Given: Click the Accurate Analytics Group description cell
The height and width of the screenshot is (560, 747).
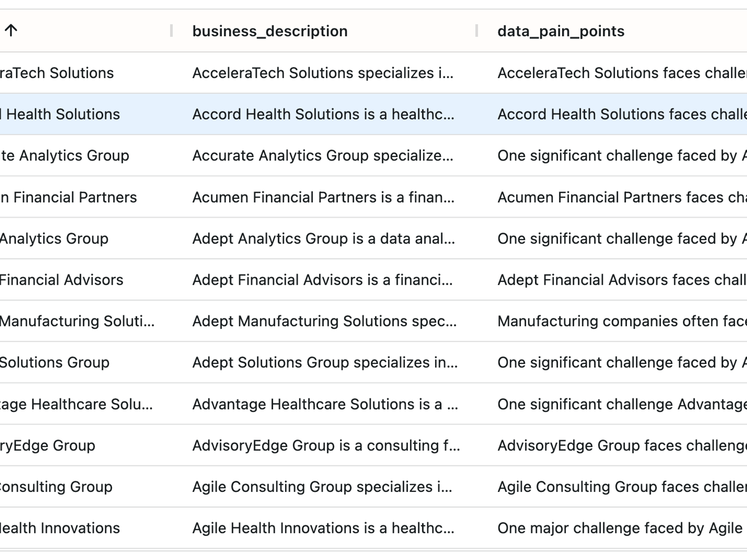Looking at the screenshot, I should [x=323, y=156].
